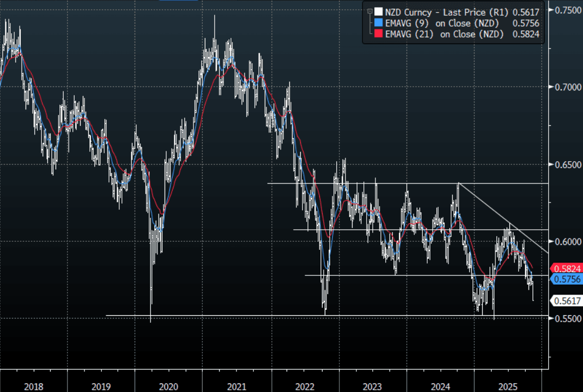The width and height of the screenshot is (583, 392).
Task: Click the blue 0.5756 price tag on axis
Action: pyautogui.click(x=566, y=279)
